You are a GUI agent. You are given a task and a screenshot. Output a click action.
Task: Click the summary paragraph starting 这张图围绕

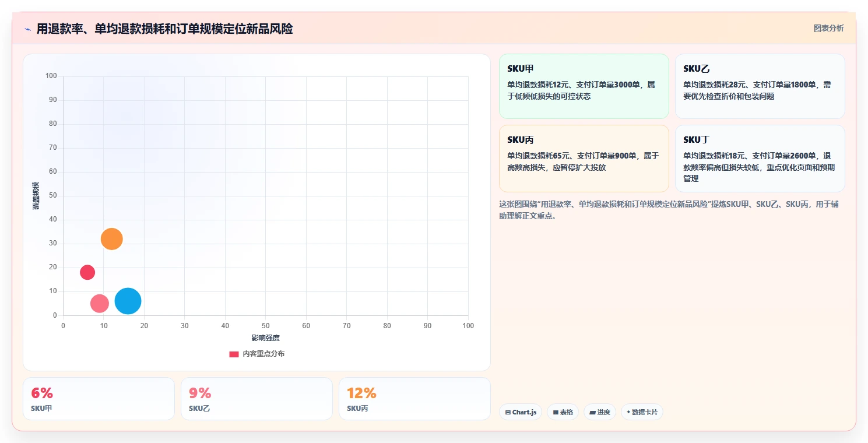pos(669,210)
